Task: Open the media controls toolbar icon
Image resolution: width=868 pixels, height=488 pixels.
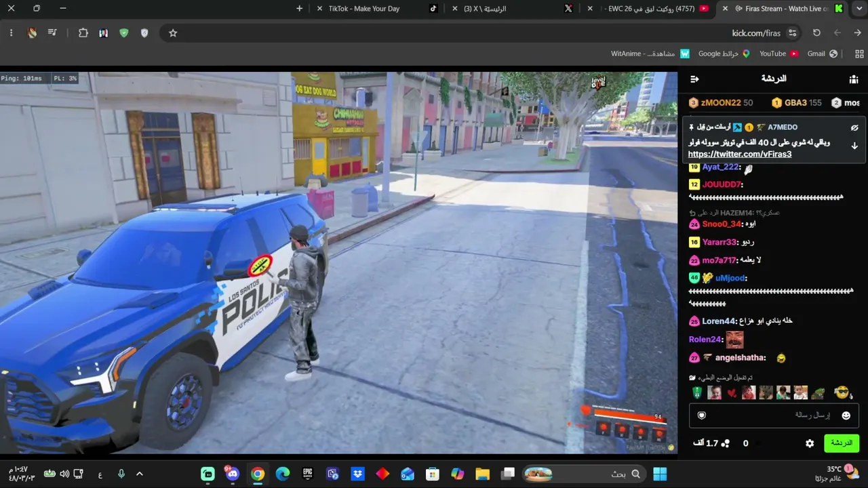Action: (52, 33)
